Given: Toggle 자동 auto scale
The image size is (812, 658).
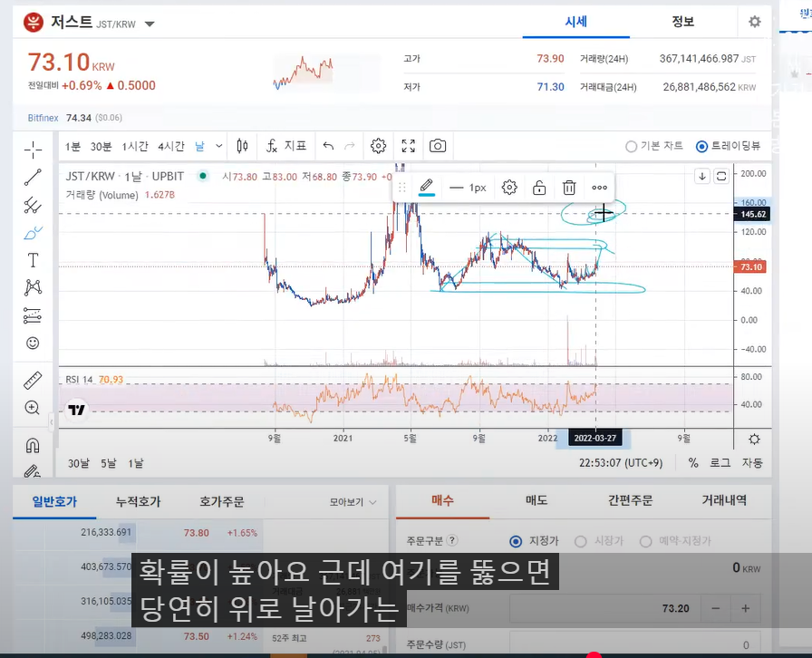Looking at the screenshot, I should coord(752,462).
